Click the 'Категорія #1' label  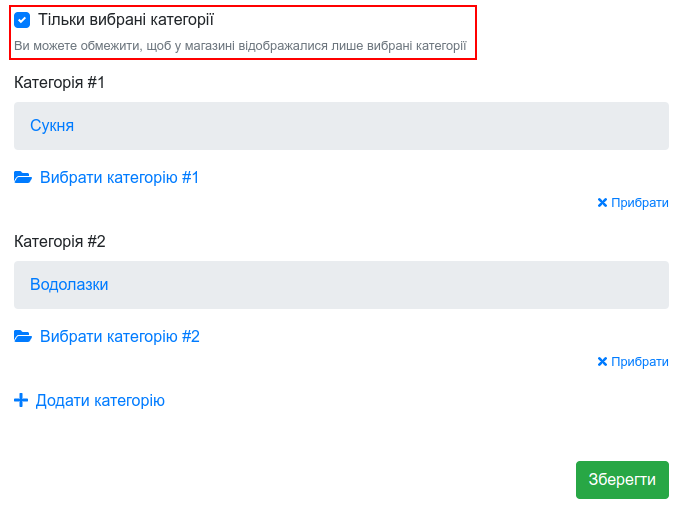click(59, 83)
